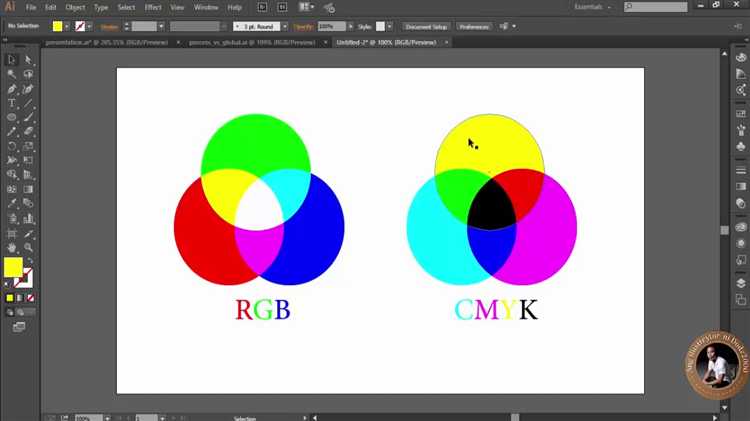Select the Mesh tool
The image size is (750, 421).
click(x=11, y=189)
